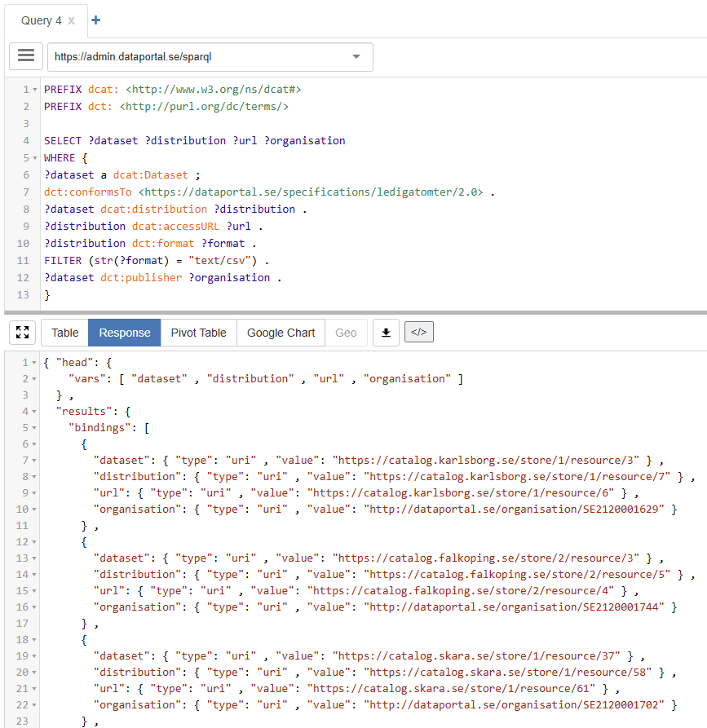Switch to the Google Chart tab
Viewport: 707px width, 728px height.
coord(280,332)
